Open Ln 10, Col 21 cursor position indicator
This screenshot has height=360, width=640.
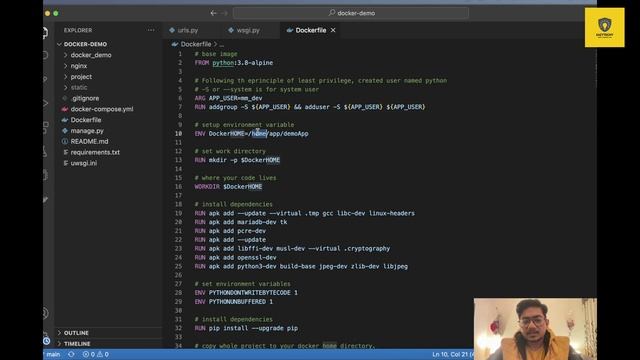451,354
